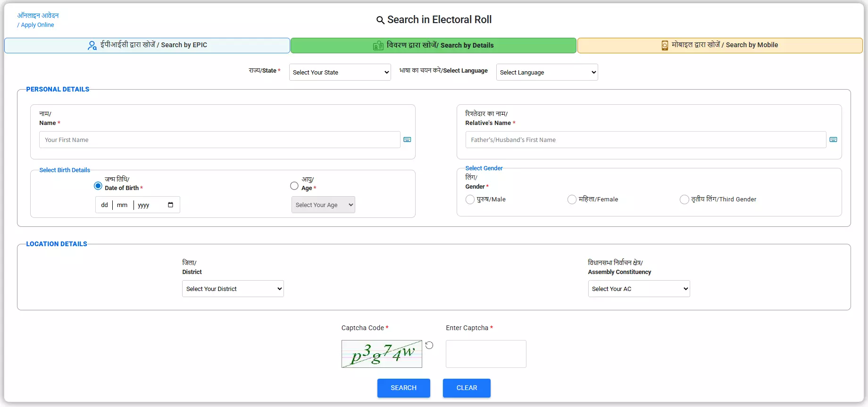Click the Enter Captcha text box
Viewport: 868px width, 407px height.
(x=486, y=354)
